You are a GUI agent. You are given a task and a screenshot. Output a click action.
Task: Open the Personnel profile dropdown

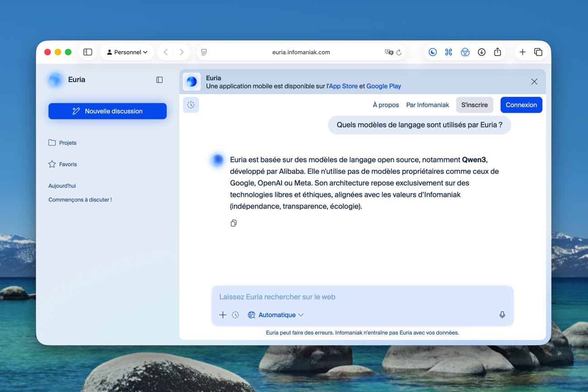tap(127, 52)
